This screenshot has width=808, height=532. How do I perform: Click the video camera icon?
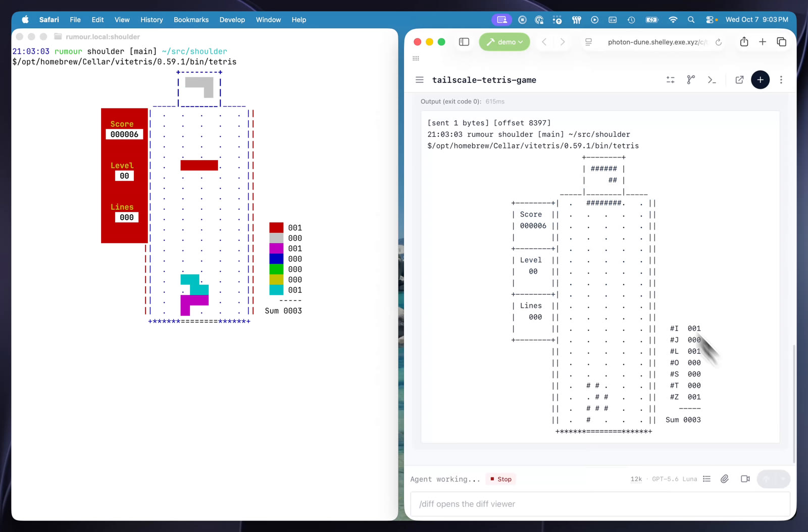pos(745,479)
